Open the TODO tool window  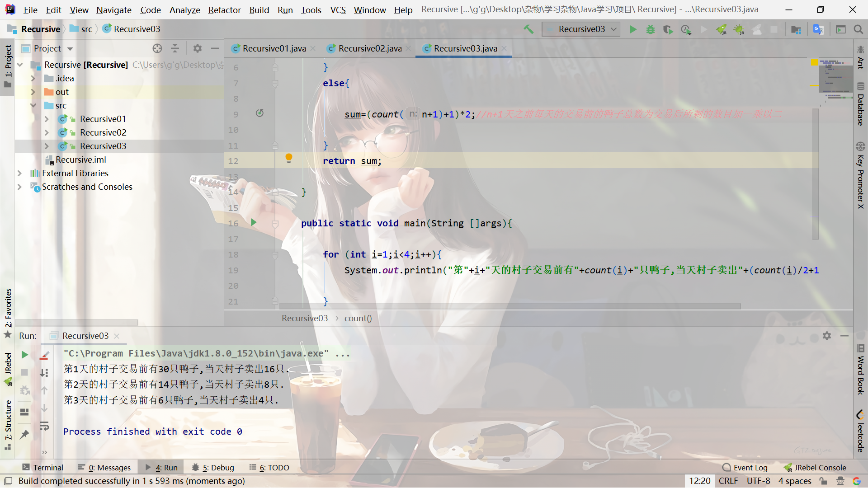(269, 468)
